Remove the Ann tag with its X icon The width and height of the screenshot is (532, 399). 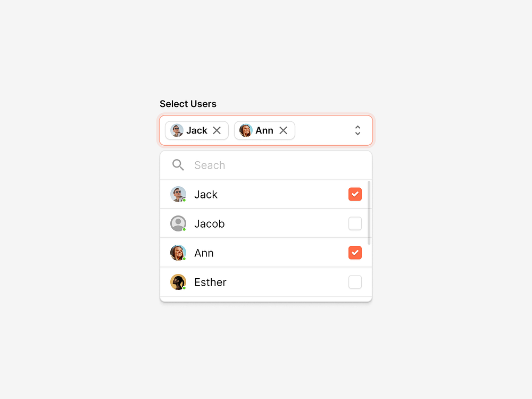tap(283, 130)
